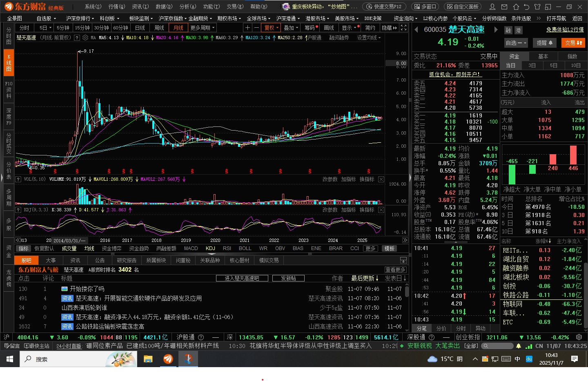Image resolution: width=588 pixels, height=381 pixels.
Task: Click the hide panel (隐藏) arrows
Action: 389,28
